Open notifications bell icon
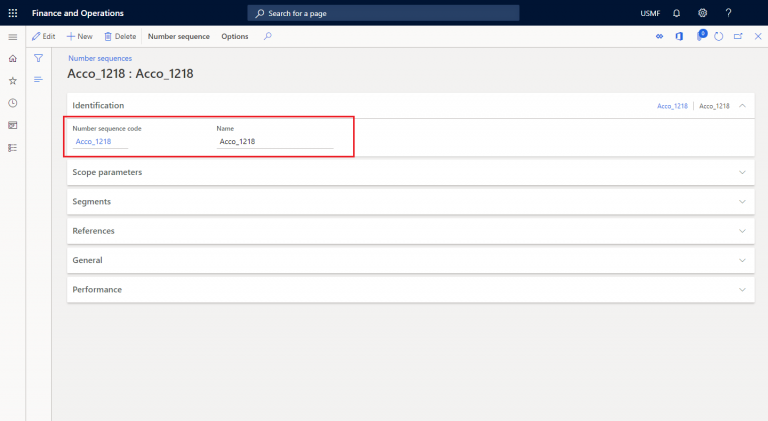The height and width of the screenshot is (421, 768). 676,13
